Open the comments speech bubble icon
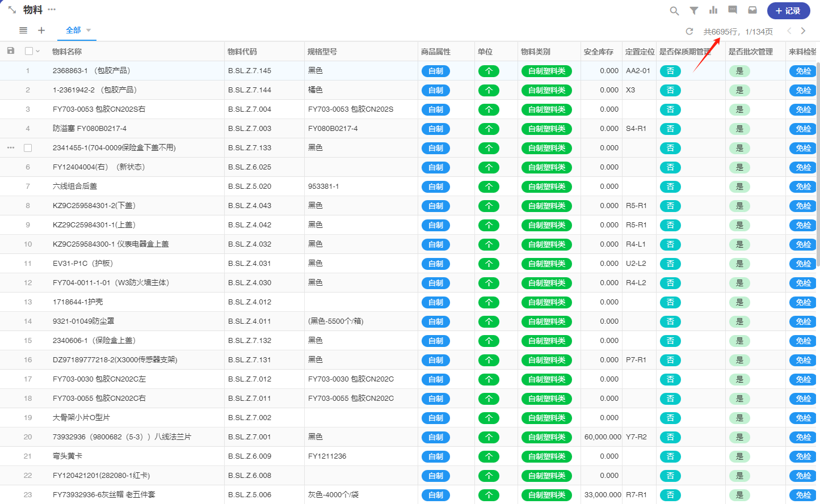The image size is (820, 504). click(733, 10)
